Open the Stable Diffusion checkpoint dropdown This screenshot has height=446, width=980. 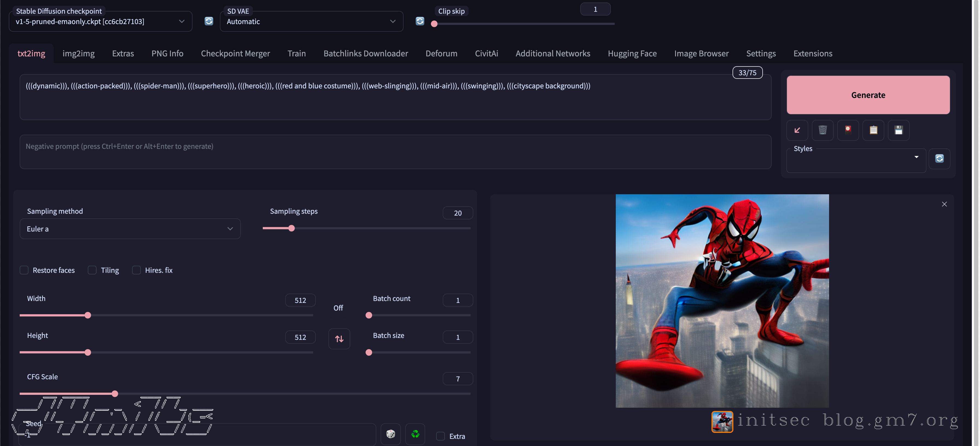(x=100, y=22)
